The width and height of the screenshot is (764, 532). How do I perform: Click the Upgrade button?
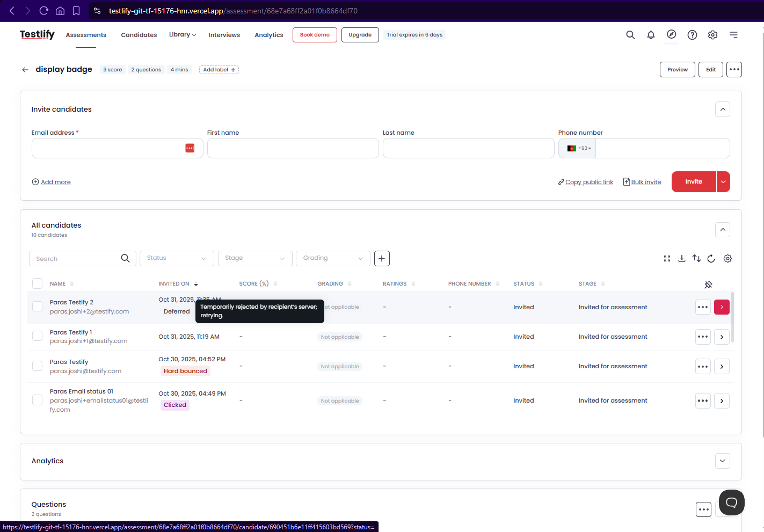click(360, 35)
